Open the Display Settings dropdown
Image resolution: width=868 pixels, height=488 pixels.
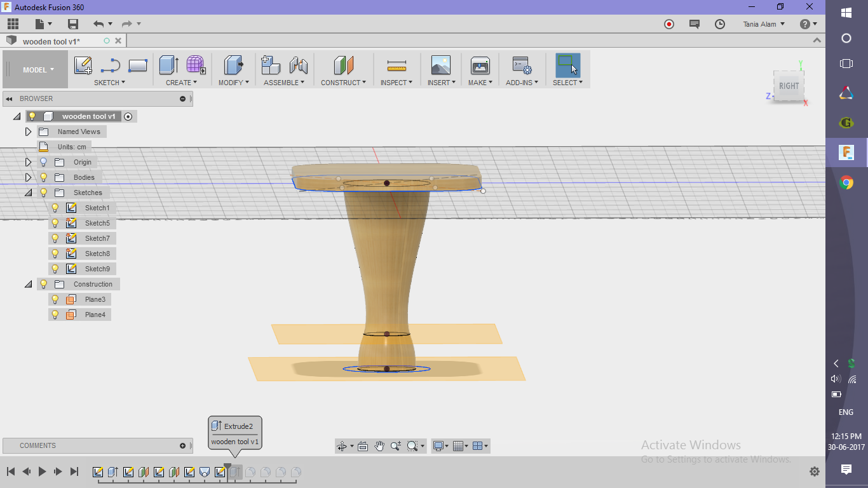[x=440, y=446]
